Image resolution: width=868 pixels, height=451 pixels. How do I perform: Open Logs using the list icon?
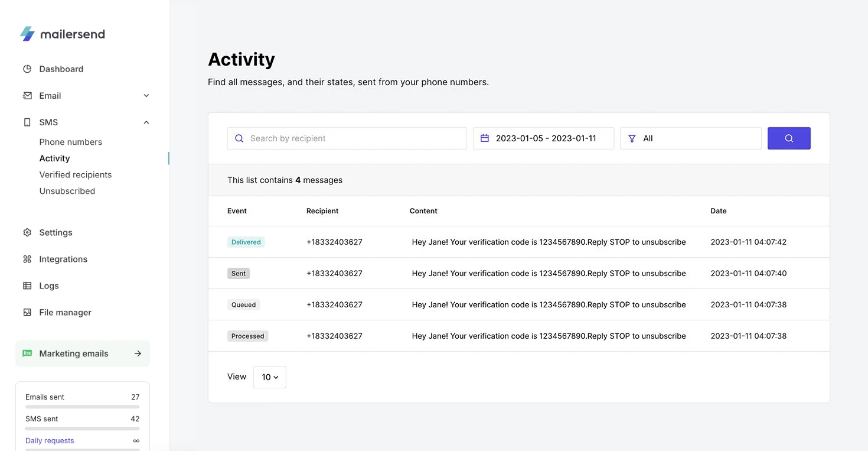pyautogui.click(x=27, y=285)
